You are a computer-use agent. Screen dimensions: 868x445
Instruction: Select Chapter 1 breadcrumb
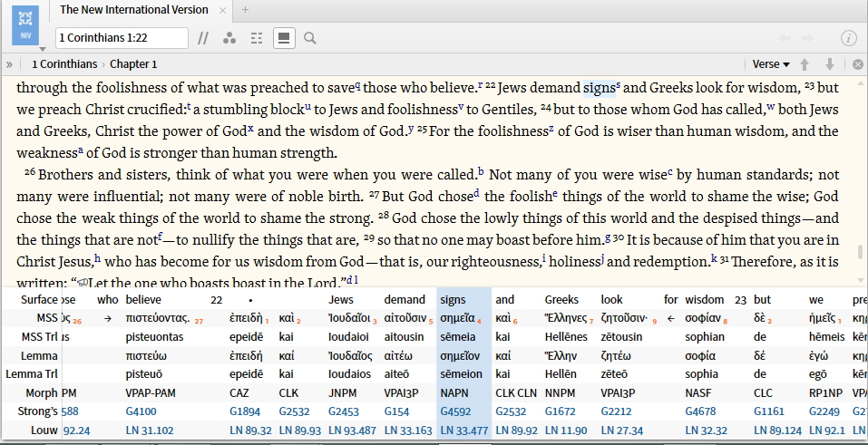(133, 64)
